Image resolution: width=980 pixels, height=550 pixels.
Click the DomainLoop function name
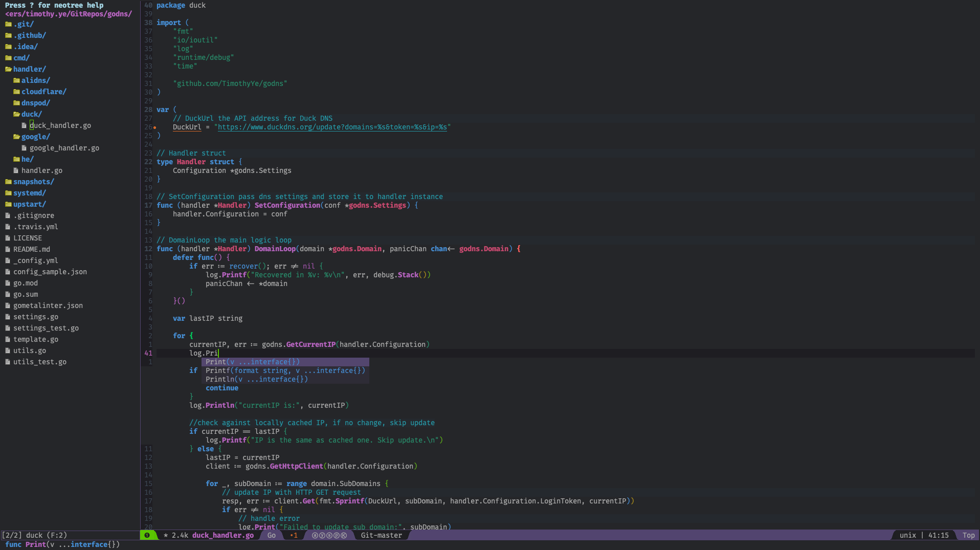coord(275,249)
